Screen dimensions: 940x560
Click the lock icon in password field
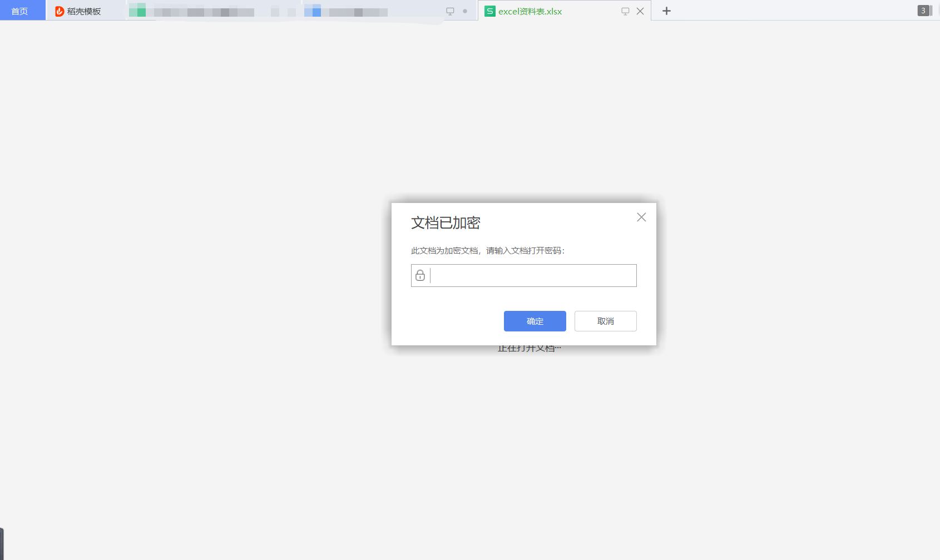420,275
